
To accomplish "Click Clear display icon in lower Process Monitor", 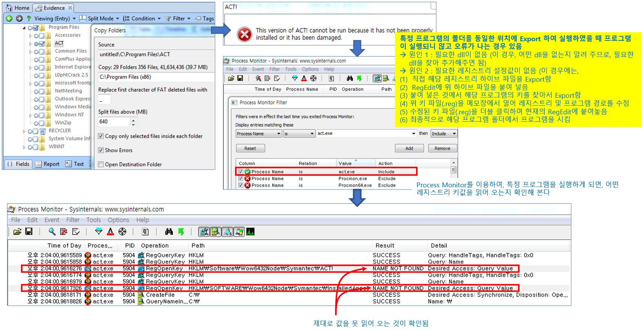I will point(76,232).
